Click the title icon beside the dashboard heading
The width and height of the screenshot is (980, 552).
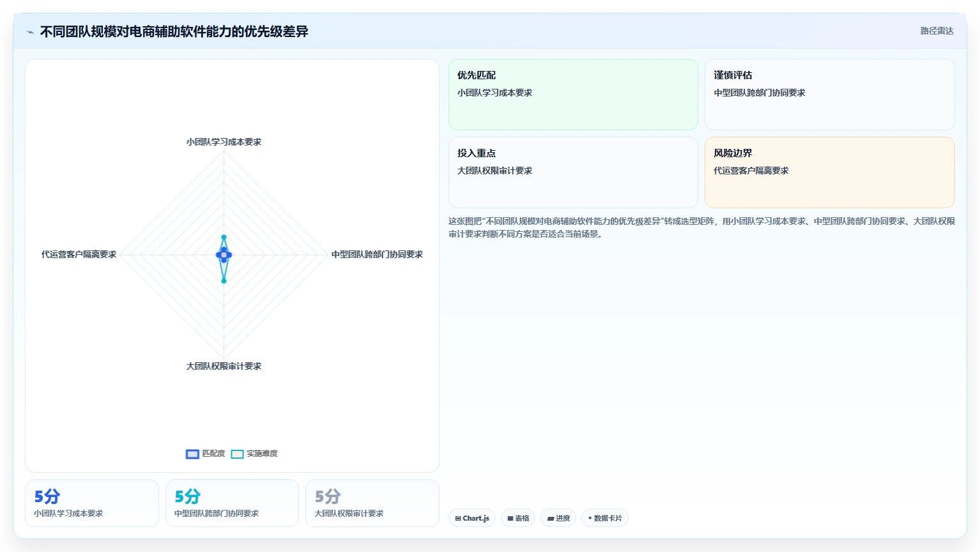point(30,32)
